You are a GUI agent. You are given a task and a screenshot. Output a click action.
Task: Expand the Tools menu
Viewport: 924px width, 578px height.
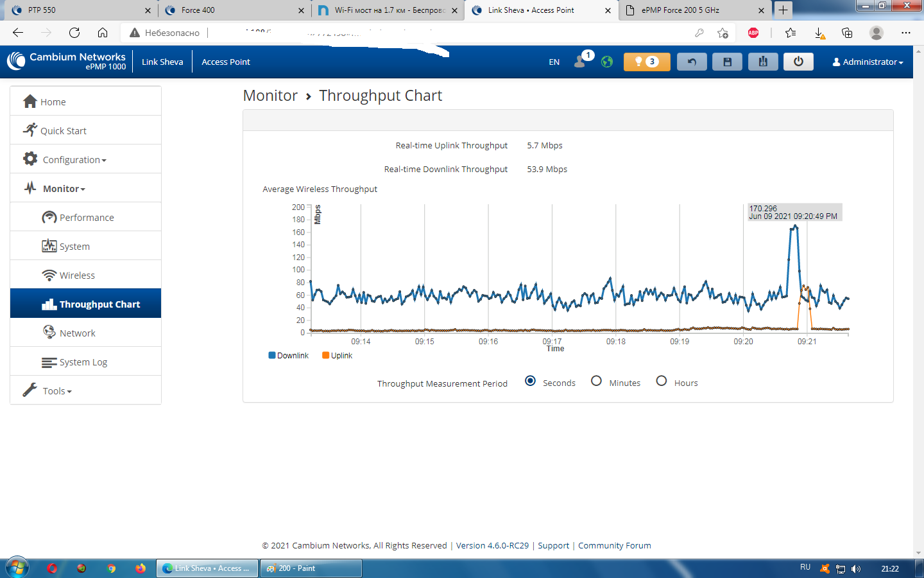85,390
